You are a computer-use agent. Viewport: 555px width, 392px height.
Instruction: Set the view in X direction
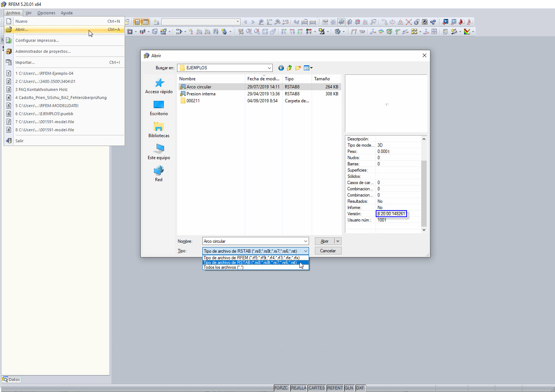click(284, 32)
